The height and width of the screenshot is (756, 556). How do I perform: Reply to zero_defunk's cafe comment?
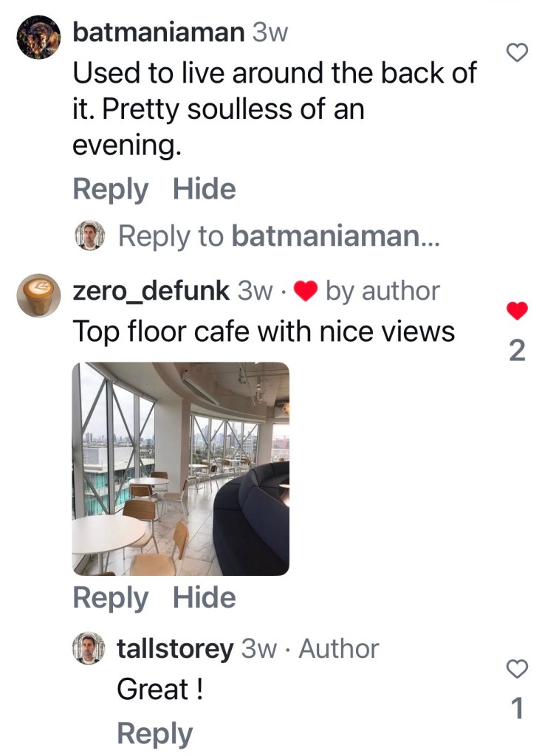coord(111,598)
